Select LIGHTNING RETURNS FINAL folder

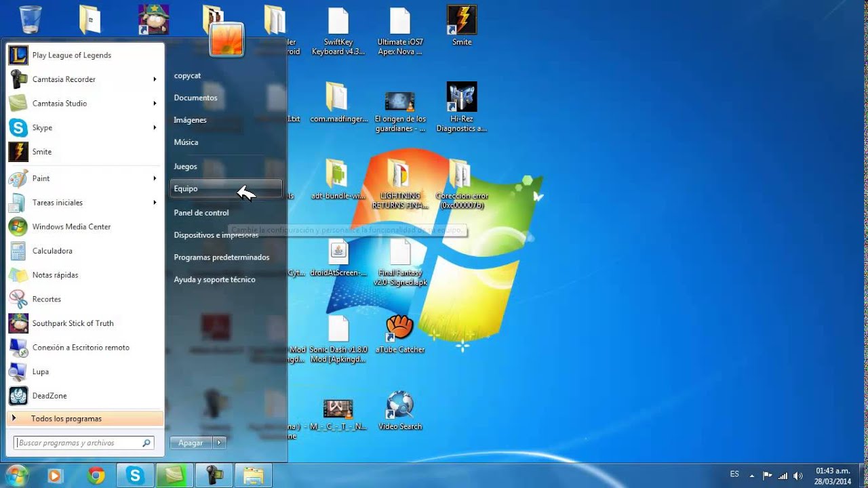[x=400, y=184]
